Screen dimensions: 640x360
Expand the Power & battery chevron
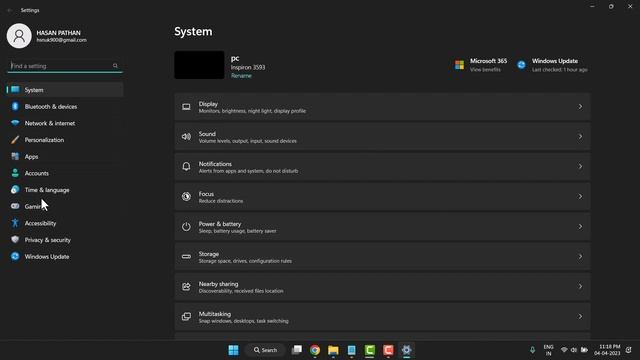pyautogui.click(x=580, y=227)
